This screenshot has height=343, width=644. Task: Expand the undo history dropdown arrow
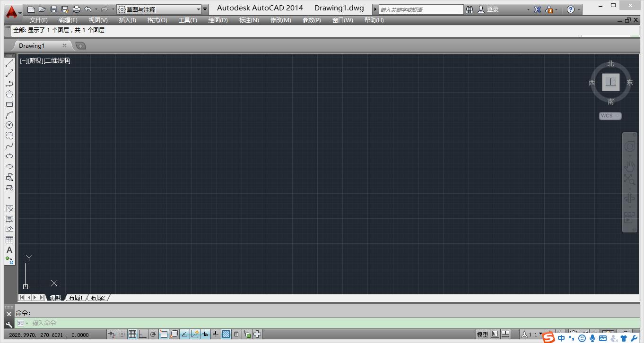[x=96, y=9]
